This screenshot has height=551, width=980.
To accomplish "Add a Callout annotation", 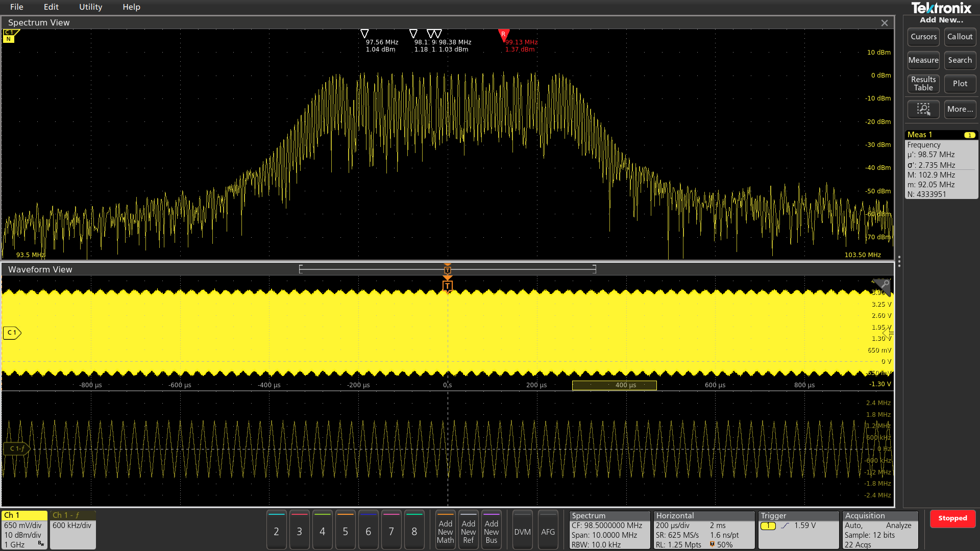I will tap(960, 37).
